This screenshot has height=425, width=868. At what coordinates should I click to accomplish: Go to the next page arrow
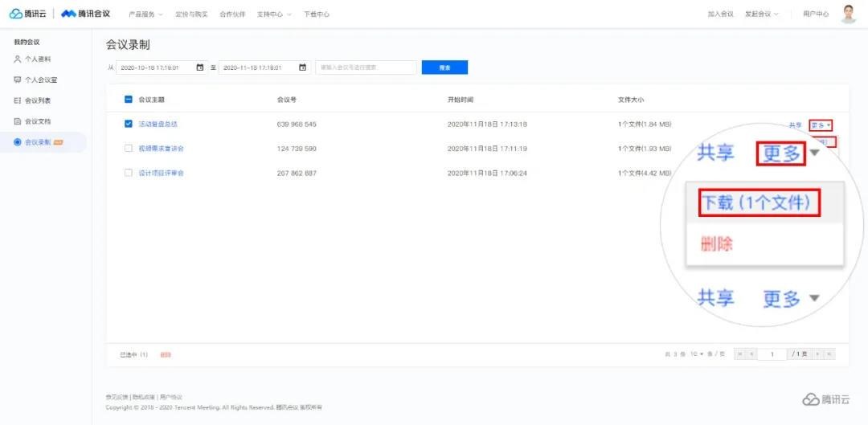(x=817, y=354)
